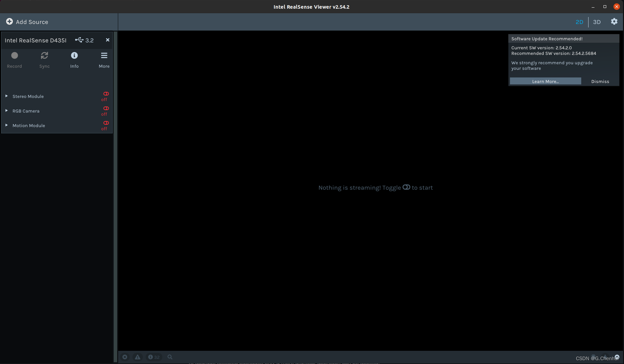Click the Intel RealSense D435I device name
Image resolution: width=624 pixels, height=364 pixels.
pos(35,40)
